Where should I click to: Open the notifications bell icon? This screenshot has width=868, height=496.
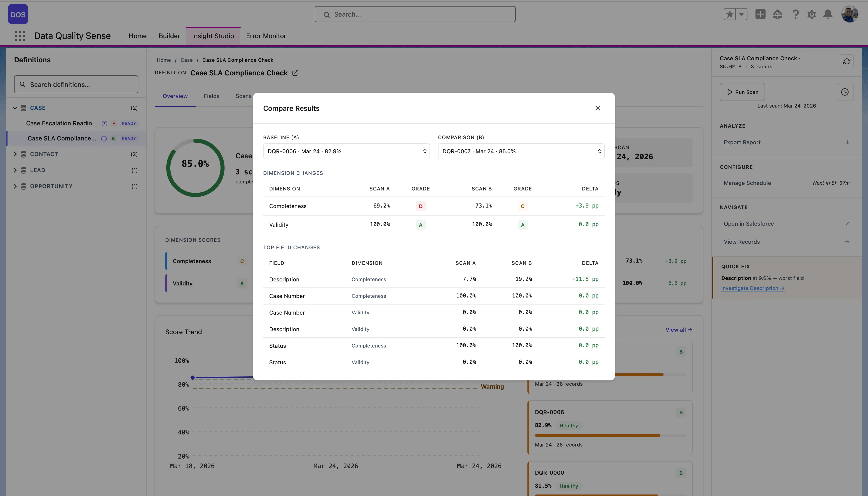click(x=828, y=14)
